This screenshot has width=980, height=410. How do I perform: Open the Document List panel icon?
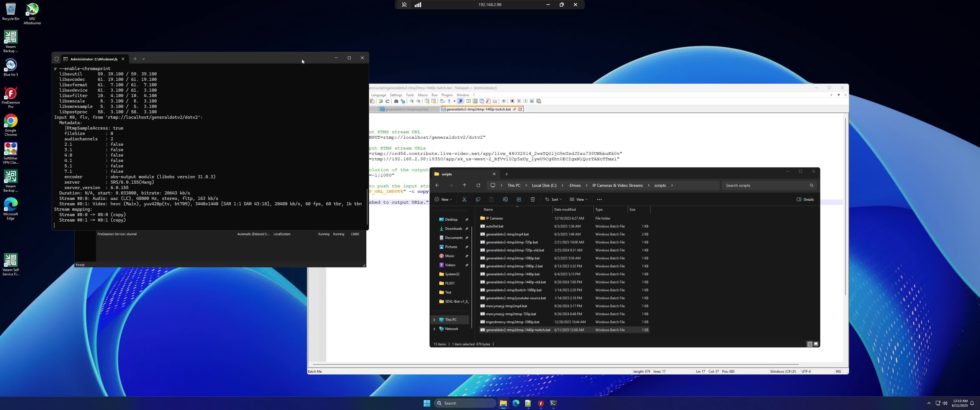coord(482,101)
